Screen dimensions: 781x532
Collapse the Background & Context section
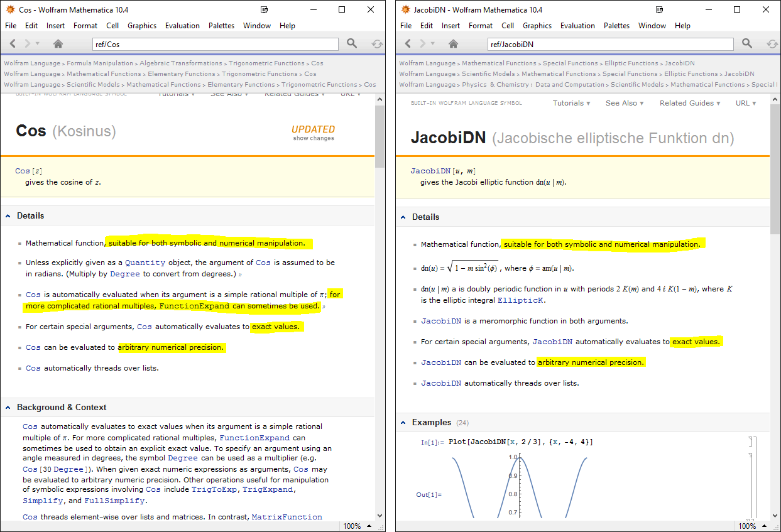[8, 407]
